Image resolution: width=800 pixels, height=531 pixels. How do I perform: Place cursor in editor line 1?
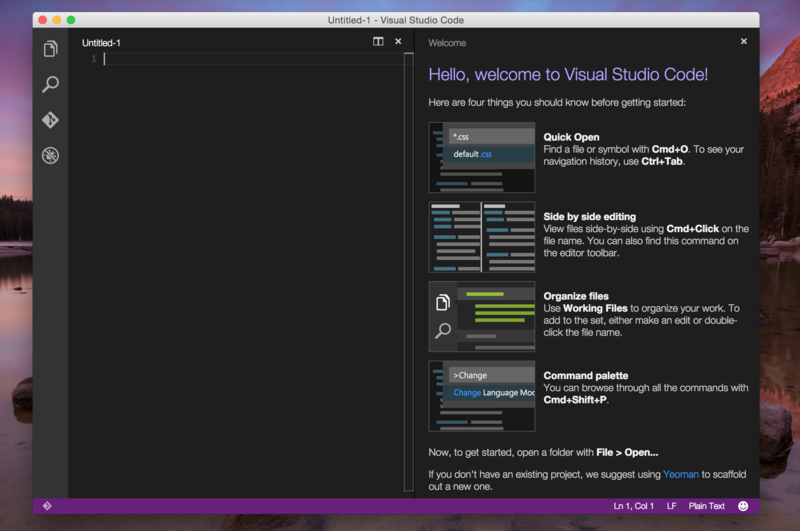(x=254, y=59)
